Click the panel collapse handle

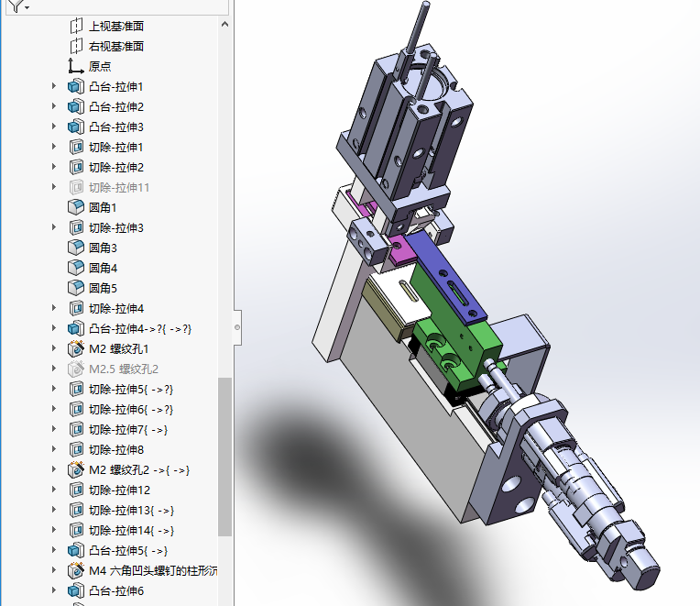click(x=237, y=327)
